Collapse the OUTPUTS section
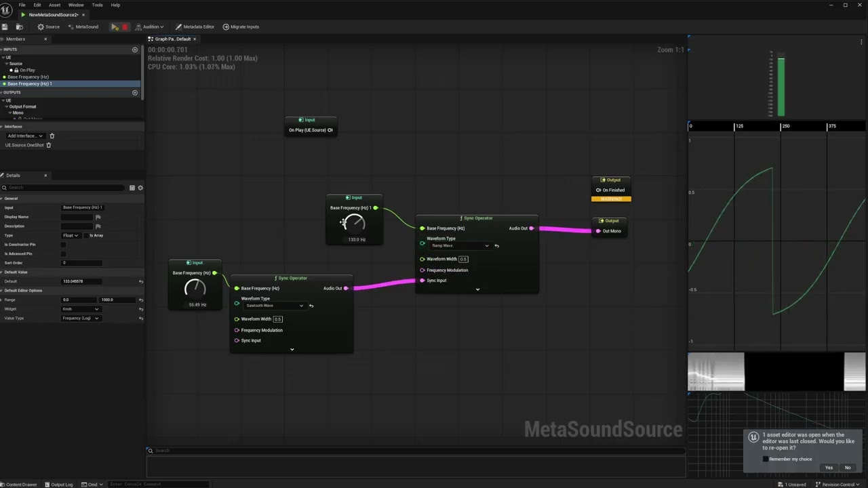This screenshot has height=488, width=868. point(2,92)
